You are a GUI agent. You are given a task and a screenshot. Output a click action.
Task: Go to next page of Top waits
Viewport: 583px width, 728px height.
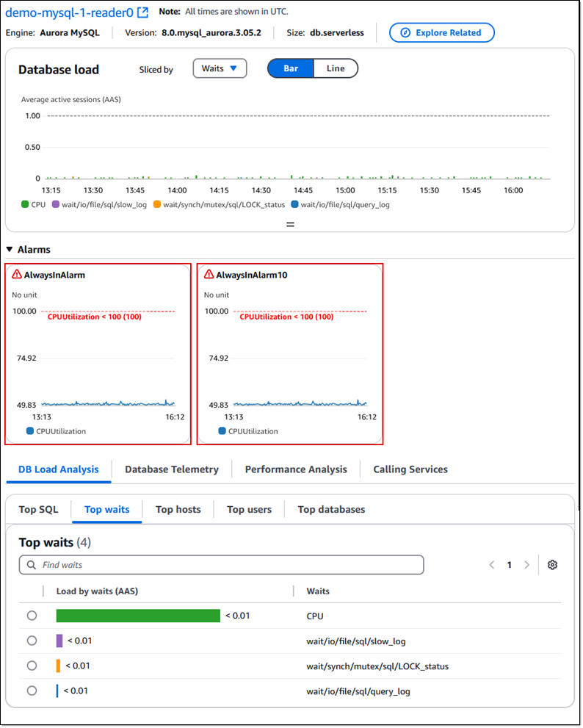click(527, 565)
